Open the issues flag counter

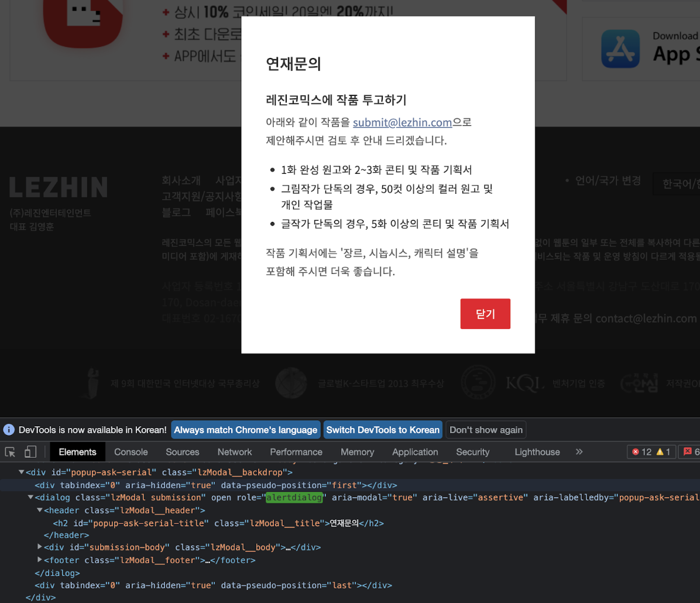691,452
